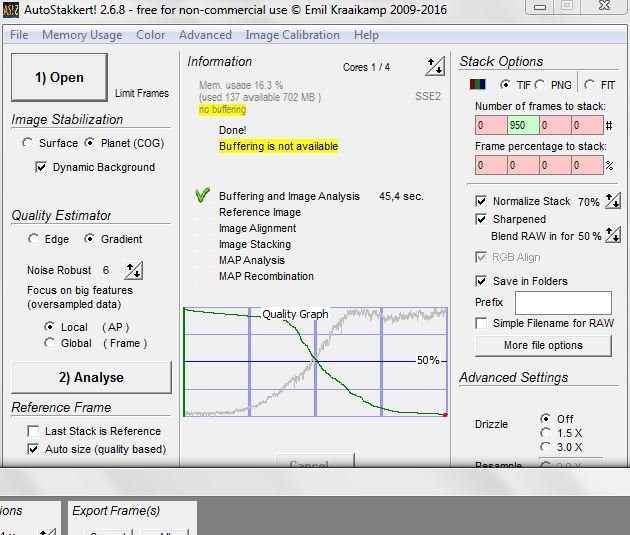The image size is (630, 535).
Task: Open the Memory Usage menu
Action: [82, 35]
